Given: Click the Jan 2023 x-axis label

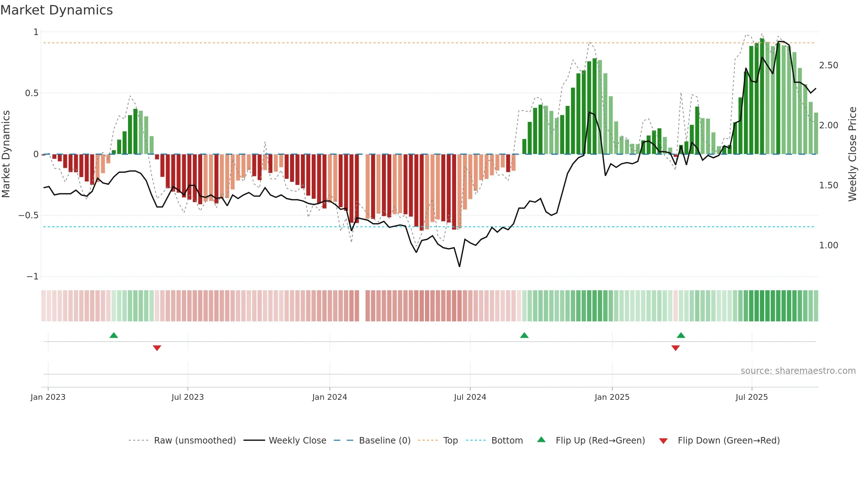Looking at the screenshot, I should [48, 397].
